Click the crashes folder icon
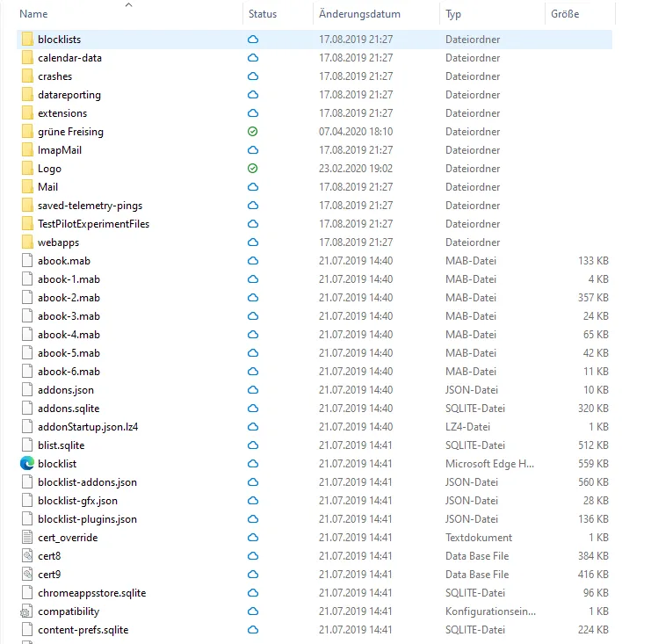This screenshot has height=644, width=651. point(27,76)
